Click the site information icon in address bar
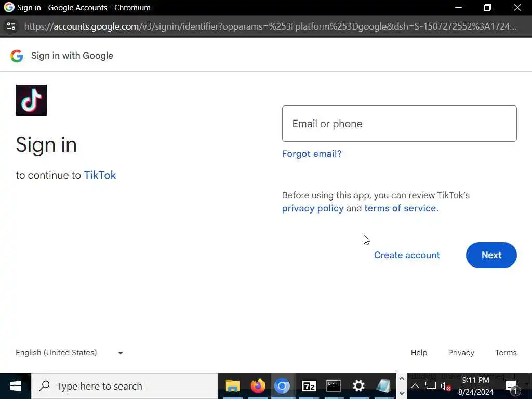 pos(11,26)
